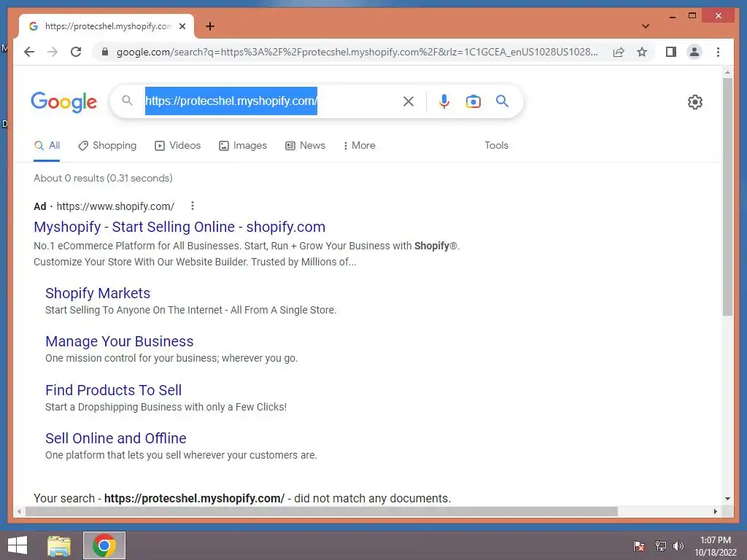Image resolution: width=747 pixels, height=560 pixels.
Task: Close the protecshel.myshopify.com tab
Action: (182, 26)
